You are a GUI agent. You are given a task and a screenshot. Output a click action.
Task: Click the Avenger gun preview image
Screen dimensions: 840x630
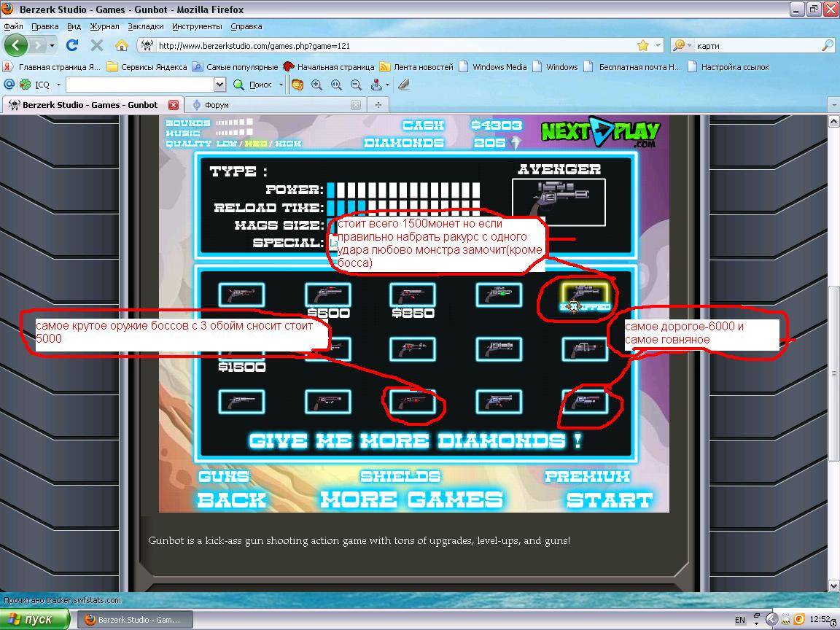point(559,202)
